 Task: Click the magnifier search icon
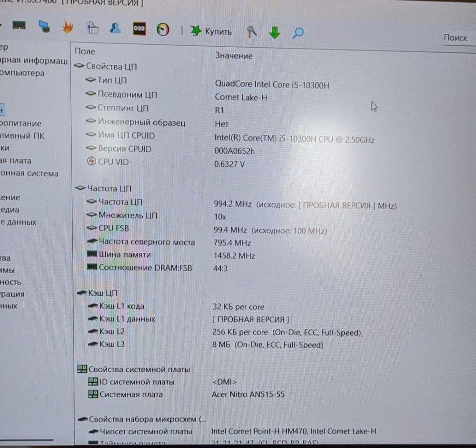(297, 32)
